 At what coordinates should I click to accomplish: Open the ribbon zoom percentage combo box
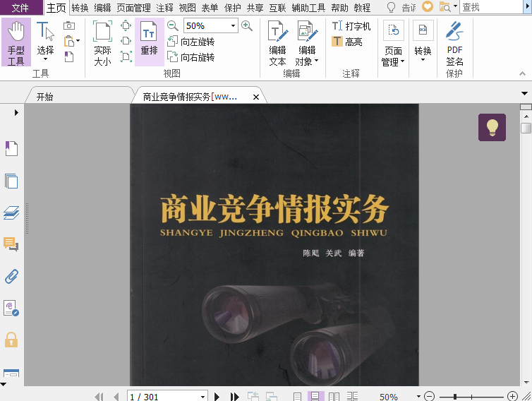click(211, 26)
